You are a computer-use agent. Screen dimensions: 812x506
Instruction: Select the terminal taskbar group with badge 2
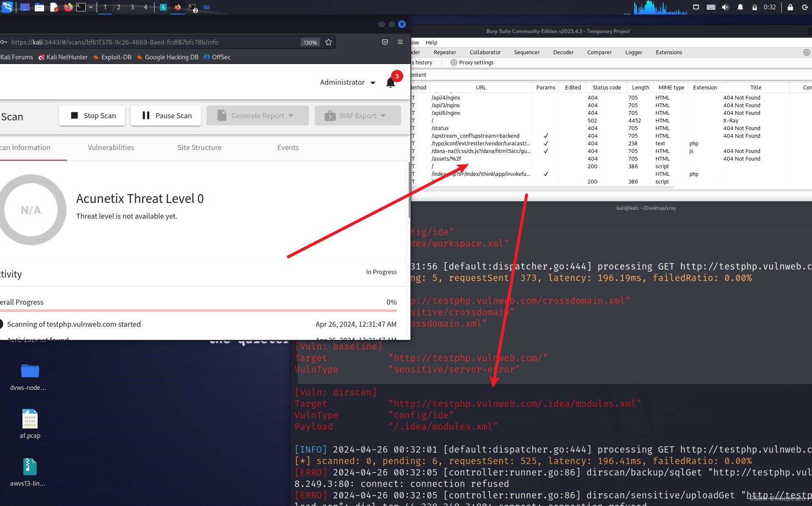point(193,8)
